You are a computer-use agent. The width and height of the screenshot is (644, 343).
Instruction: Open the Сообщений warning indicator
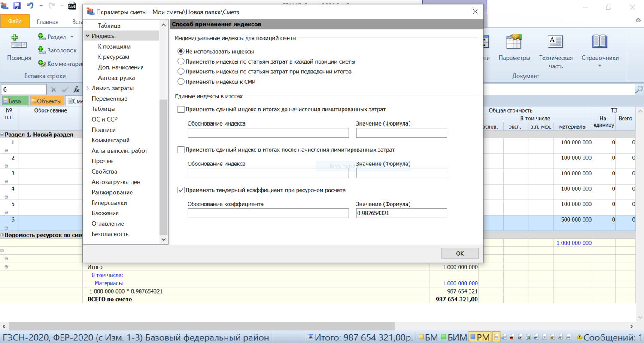coord(609,337)
